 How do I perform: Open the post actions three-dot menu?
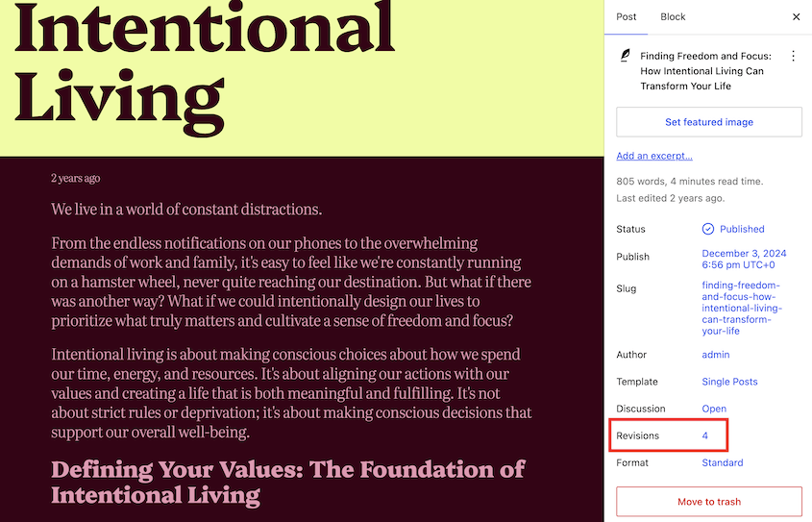click(793, 56)
